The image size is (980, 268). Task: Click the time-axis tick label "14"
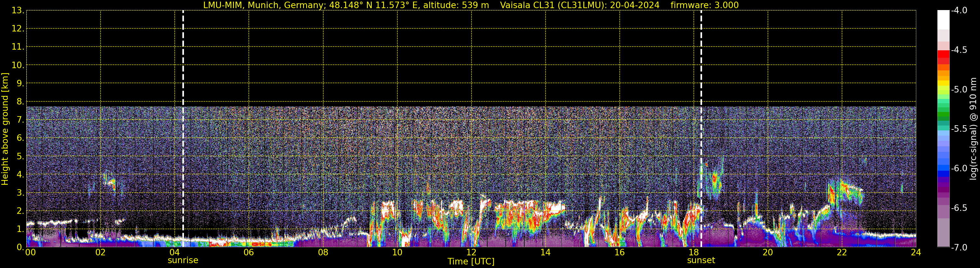(x=545, y=252)
